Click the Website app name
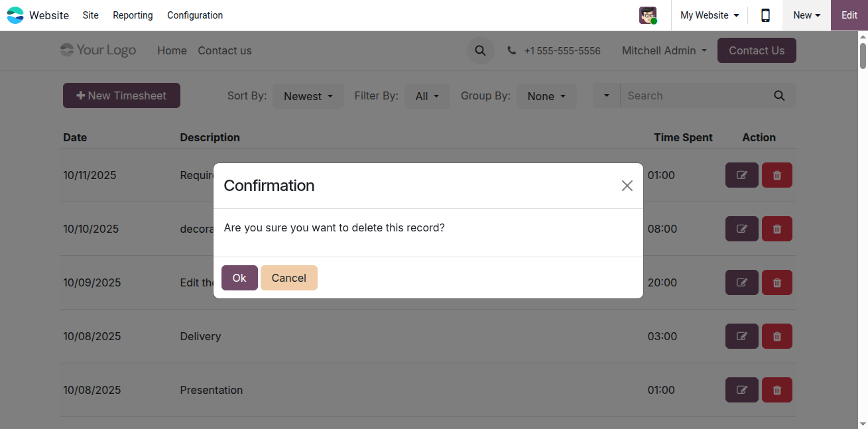The height and width of the screenshot is (429, 868). pyautogui.click(x=49, y=15)
